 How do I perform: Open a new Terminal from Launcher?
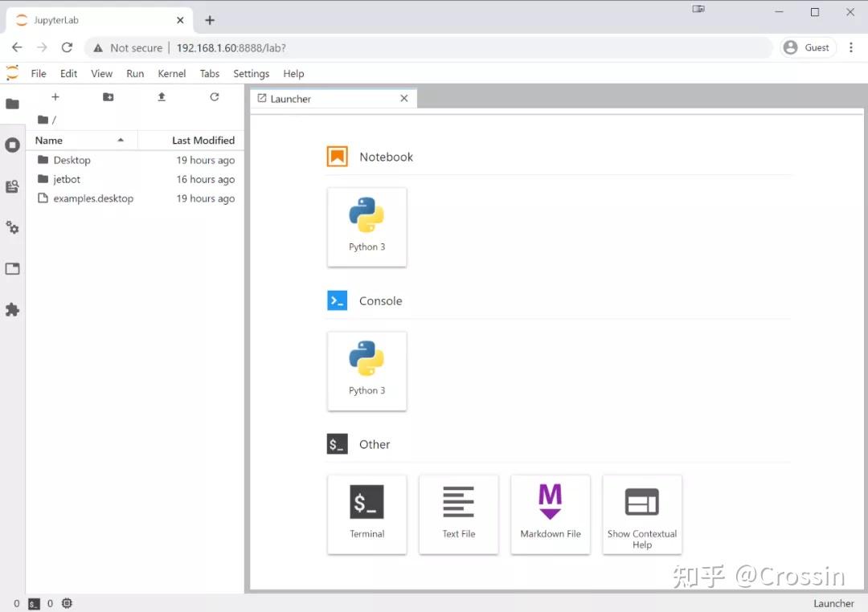point(367,515)
